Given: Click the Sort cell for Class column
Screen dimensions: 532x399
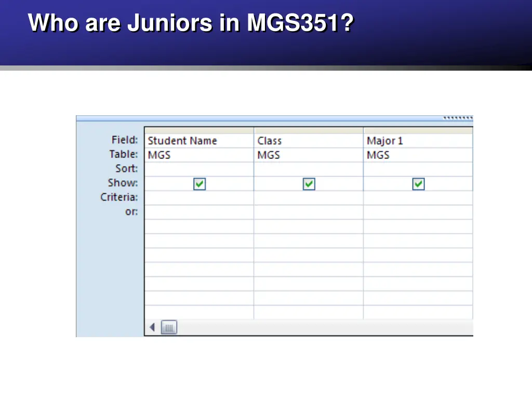Looking at the screenshot, I should 309,169.
